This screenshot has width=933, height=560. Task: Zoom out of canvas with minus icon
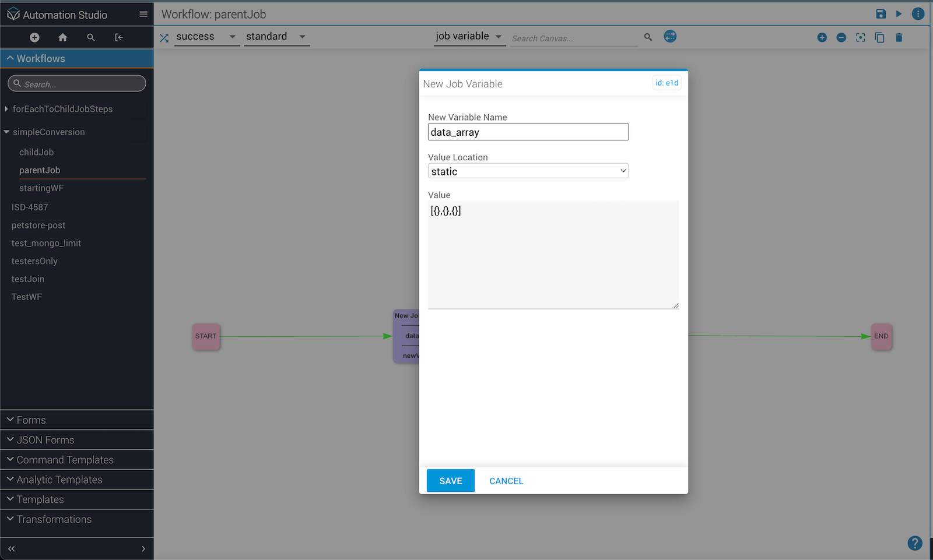841,38
